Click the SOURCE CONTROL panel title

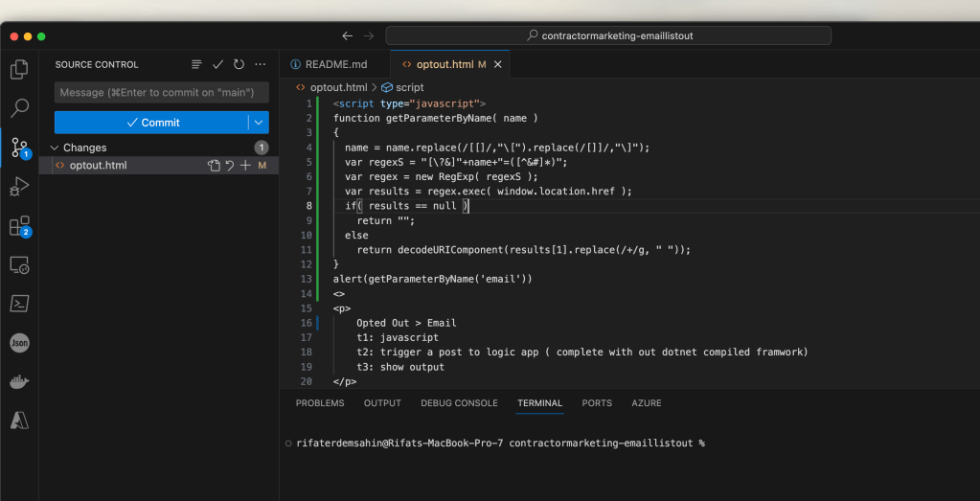coord(97,64)
